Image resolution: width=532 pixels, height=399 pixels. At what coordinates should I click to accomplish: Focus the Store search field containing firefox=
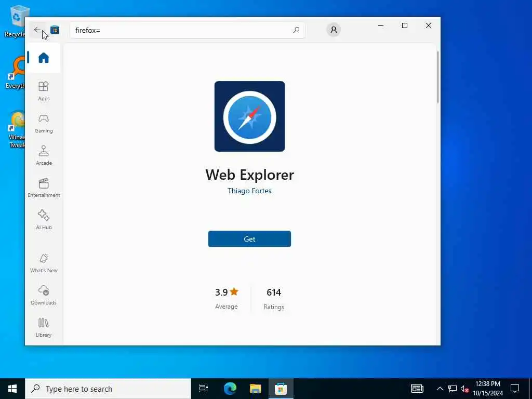(187, 30)
